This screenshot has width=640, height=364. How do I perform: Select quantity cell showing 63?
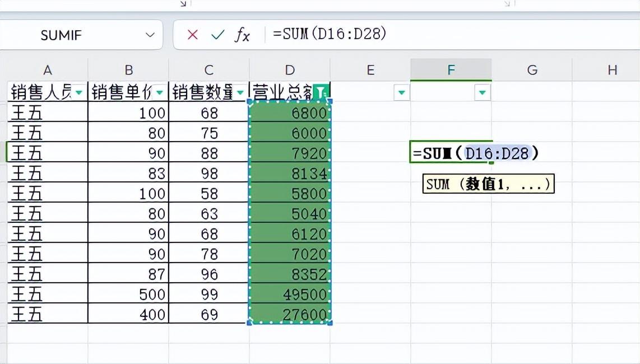[209, 213]
